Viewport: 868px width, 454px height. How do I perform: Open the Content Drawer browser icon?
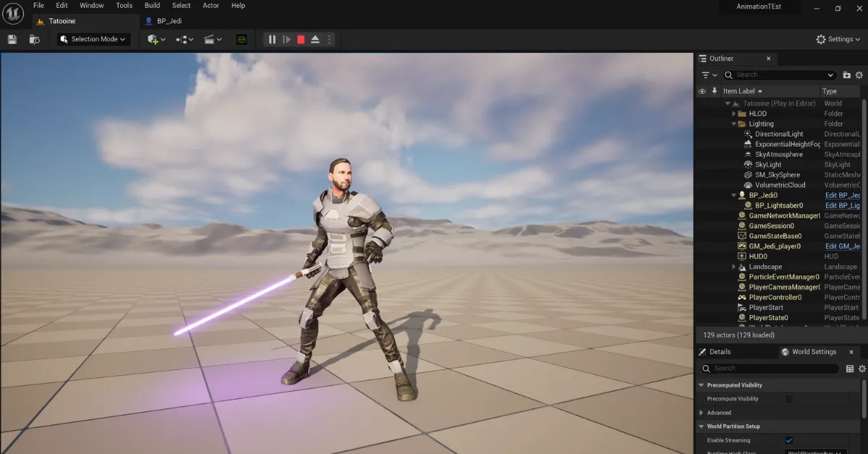34,40
